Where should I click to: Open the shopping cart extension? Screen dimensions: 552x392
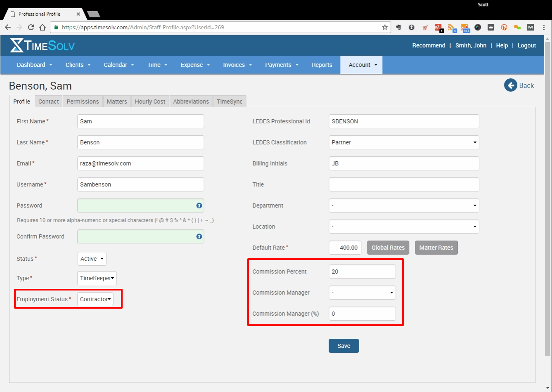tap(425, 28)
